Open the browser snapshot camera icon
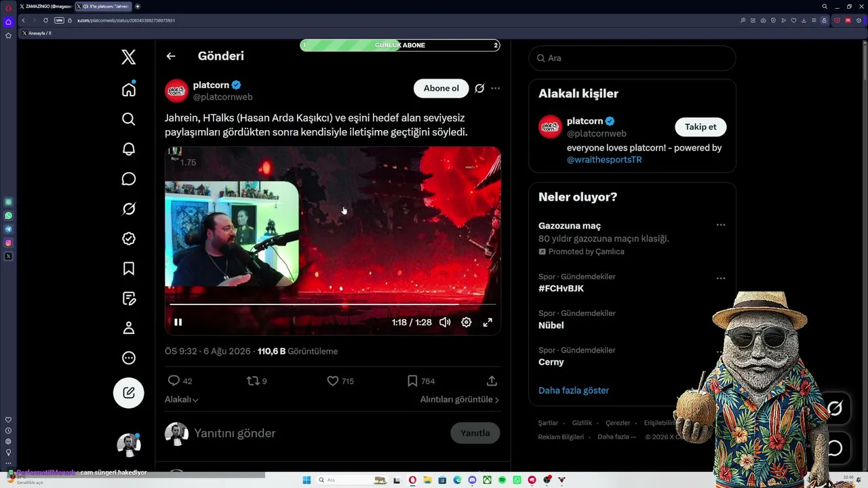 pyautogui.click(x=764, y=20)
